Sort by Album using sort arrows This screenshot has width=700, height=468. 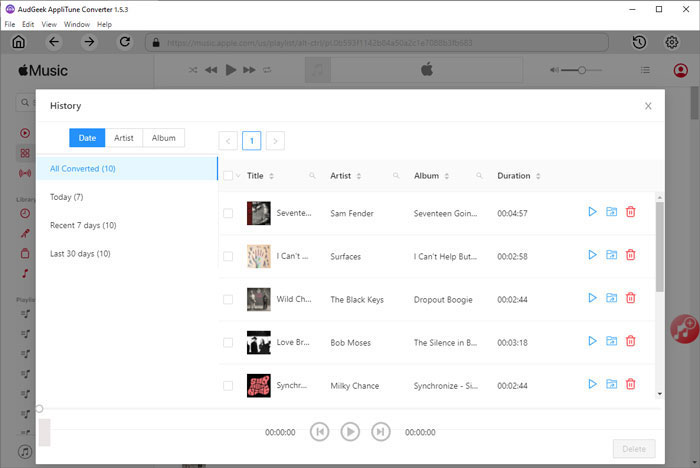(446, 176)
